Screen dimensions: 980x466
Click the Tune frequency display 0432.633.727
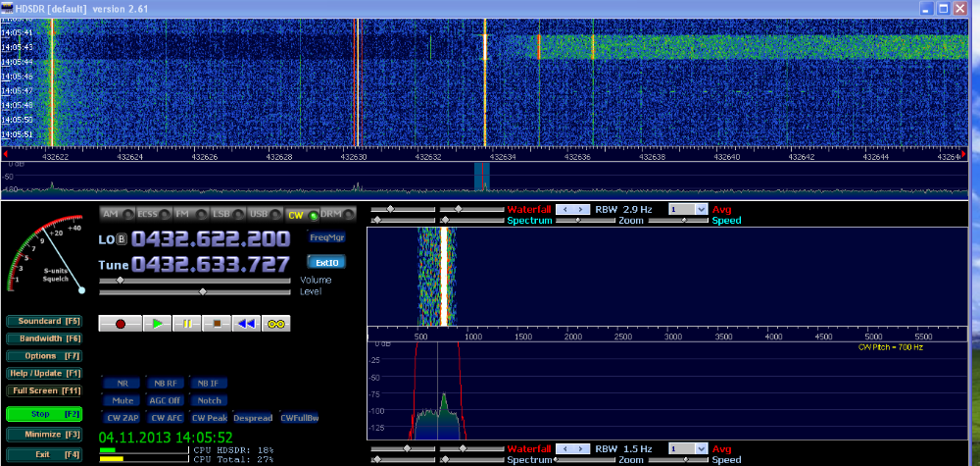coord(212,264)
